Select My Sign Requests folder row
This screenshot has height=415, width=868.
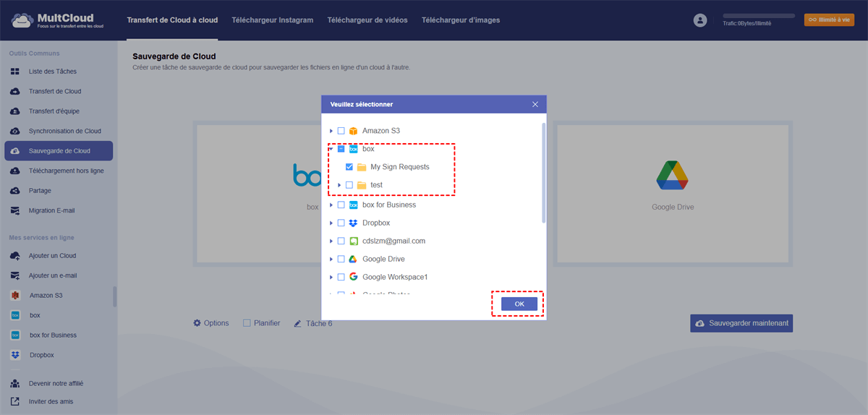point(399,167)
